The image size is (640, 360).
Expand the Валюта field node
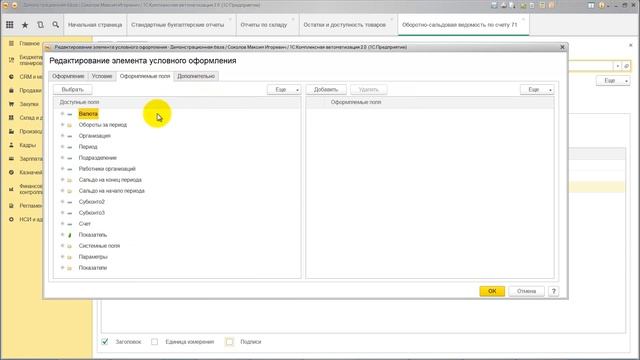tap(62, 114)
